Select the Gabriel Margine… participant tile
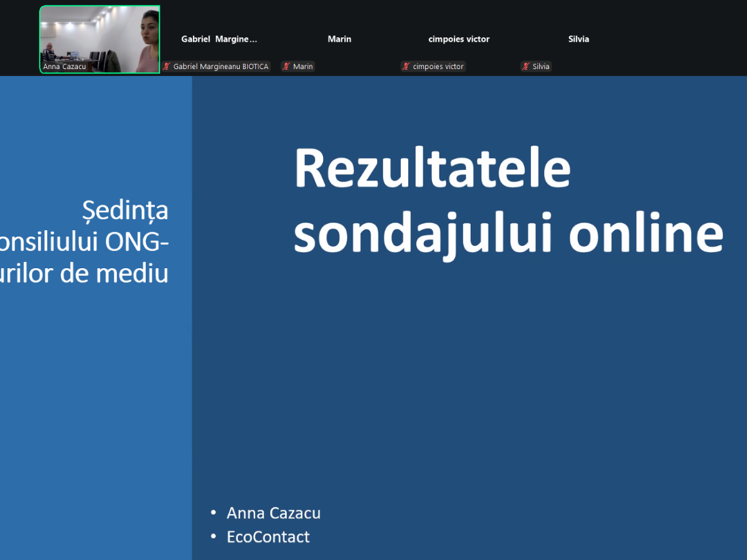The height and width of the screenshot is (560, 747). [x=219, y=39]
